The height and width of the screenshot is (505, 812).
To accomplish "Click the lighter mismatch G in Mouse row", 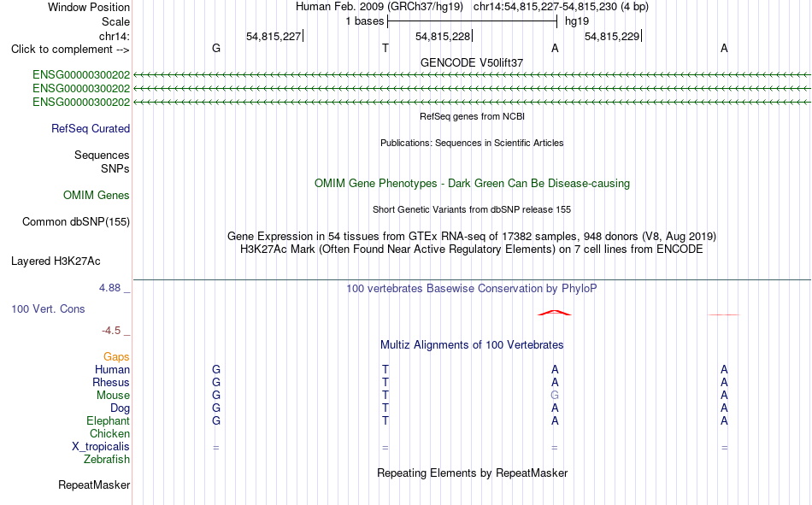I will [555, 395].
